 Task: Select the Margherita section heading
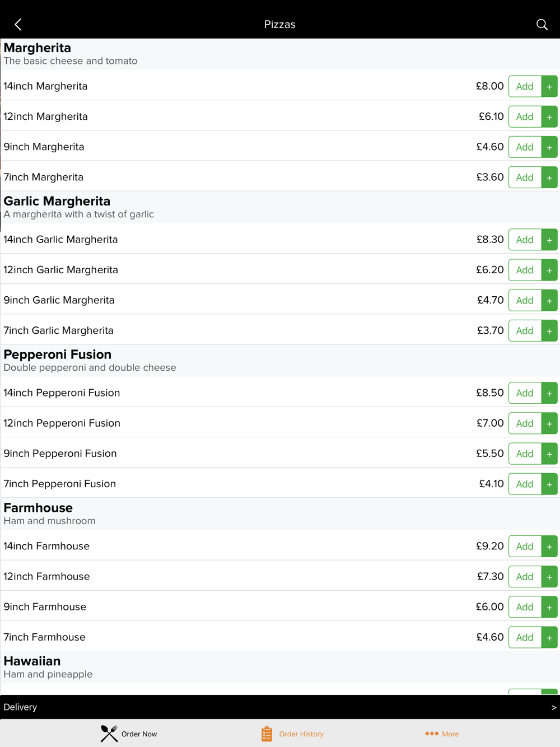(38, 48)
